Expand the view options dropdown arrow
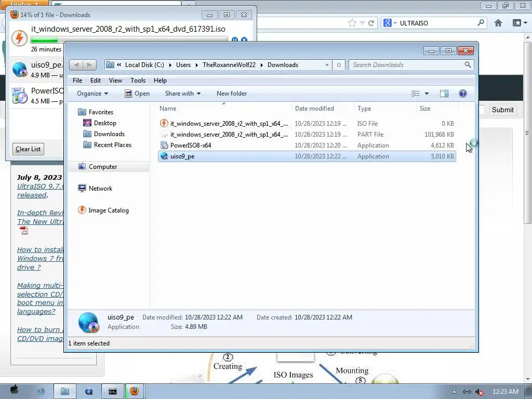 pos(427,94)
